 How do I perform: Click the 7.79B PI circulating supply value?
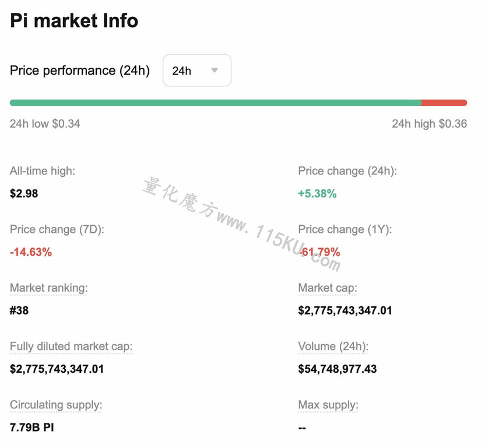[32, 427]
